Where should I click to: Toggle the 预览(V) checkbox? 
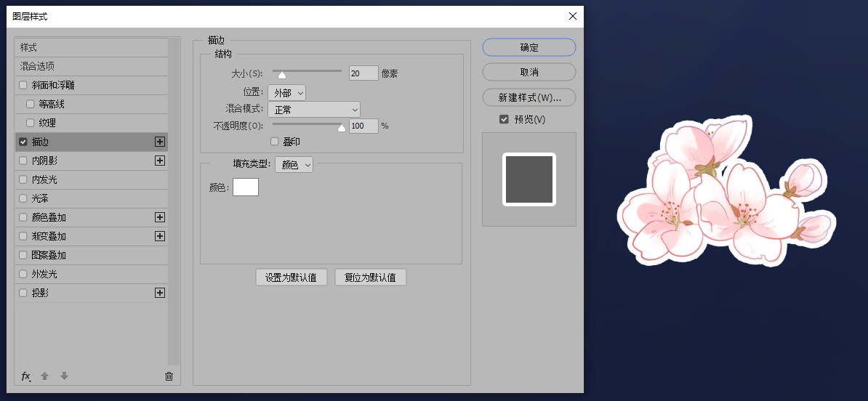[x=504, y=119]
